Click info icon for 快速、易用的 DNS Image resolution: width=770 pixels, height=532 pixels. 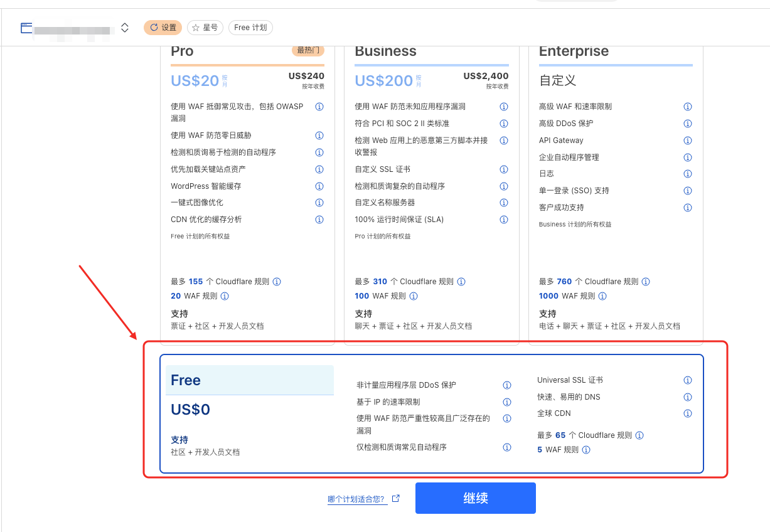coord(688,397)
